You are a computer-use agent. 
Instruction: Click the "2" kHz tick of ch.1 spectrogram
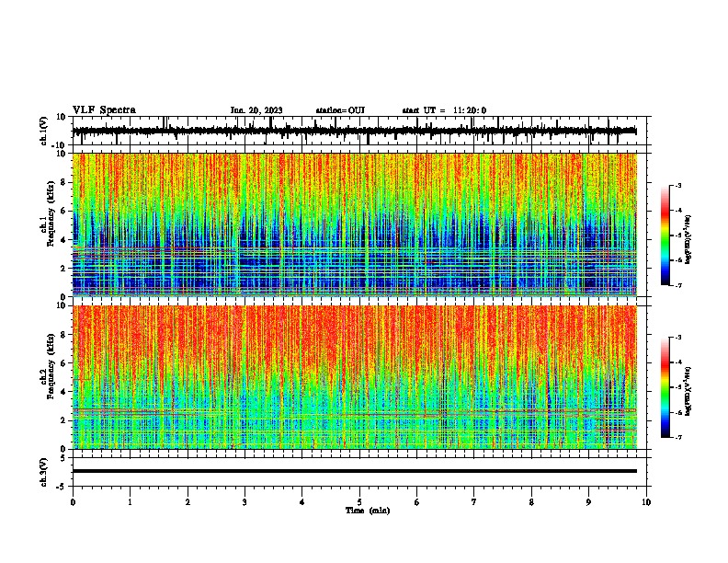coord(63,268)
